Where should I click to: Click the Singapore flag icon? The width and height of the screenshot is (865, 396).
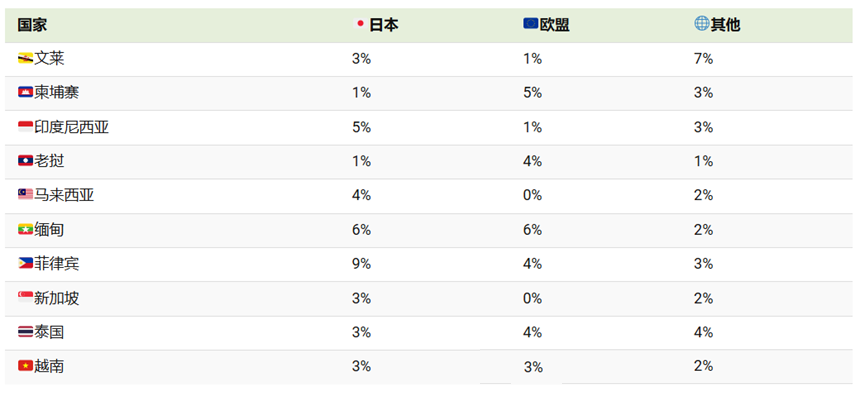25,298
